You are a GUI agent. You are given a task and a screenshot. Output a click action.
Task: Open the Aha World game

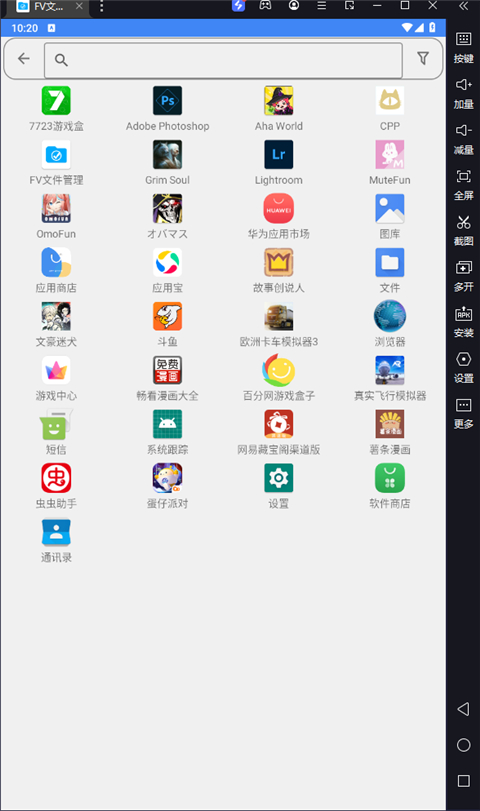pyautogui.click(x=278, y=100)
